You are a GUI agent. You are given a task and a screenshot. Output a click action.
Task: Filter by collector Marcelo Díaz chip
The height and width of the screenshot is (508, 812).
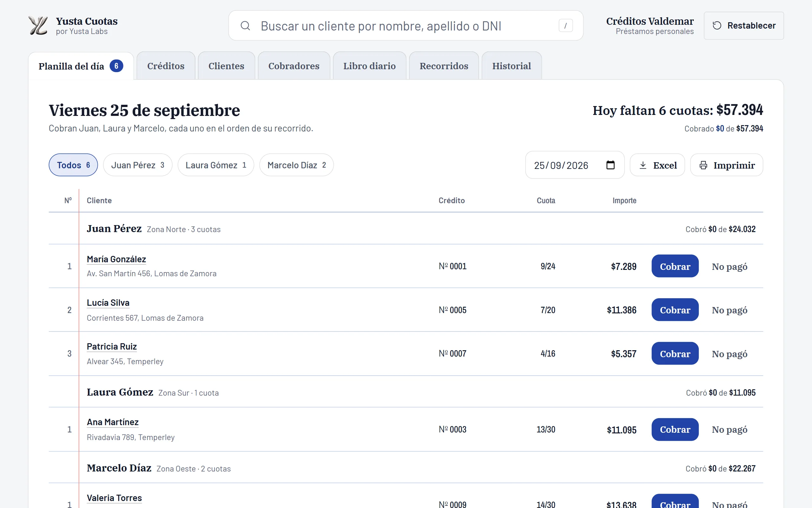click(296, 165)
